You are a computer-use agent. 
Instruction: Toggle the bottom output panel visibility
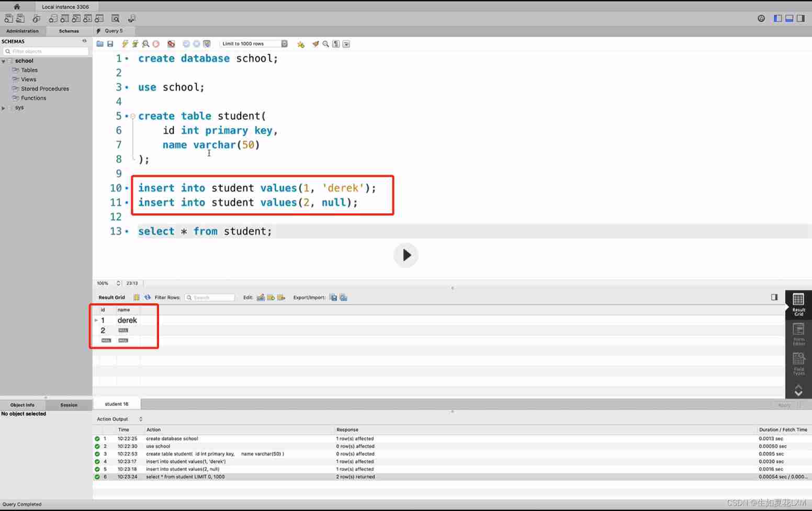pyautogui.click(x=790, y=18)
